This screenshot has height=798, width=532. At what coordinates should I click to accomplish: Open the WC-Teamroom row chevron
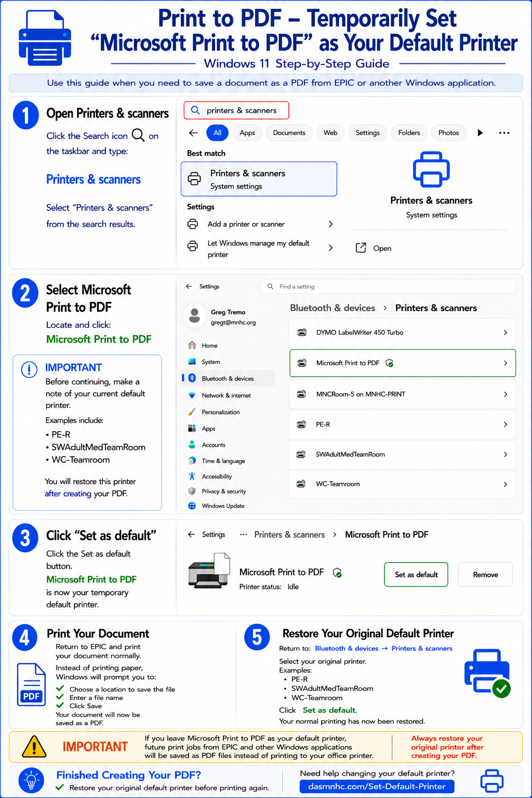click(x=506, y=484)
